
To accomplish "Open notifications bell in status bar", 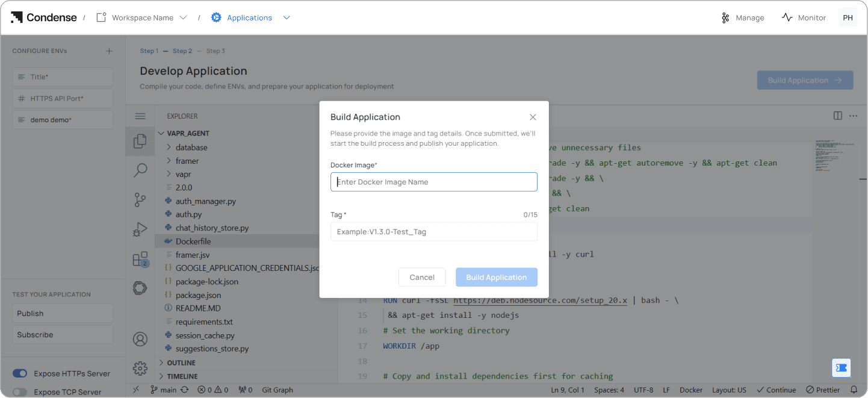I will [x=854, y=390].
